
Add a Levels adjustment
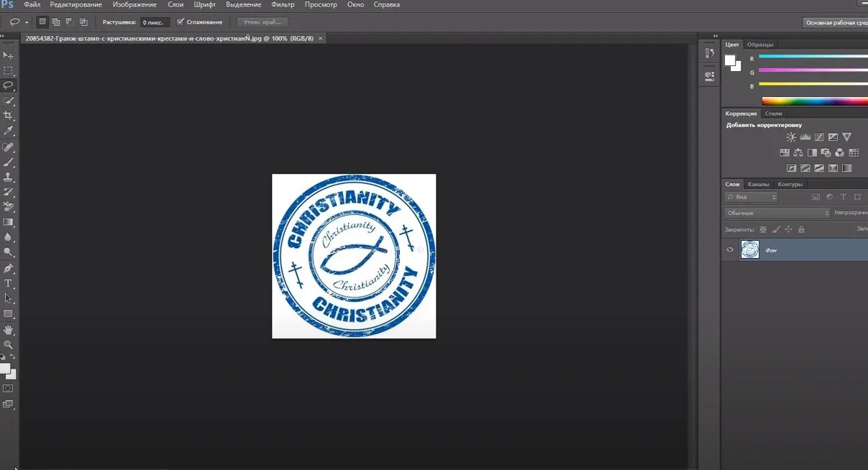805,137
